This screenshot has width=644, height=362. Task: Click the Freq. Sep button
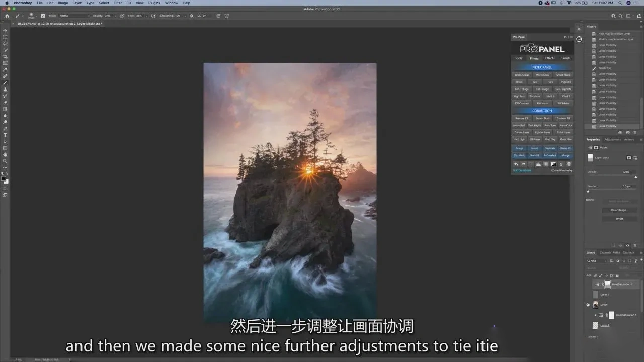point(550,140)
